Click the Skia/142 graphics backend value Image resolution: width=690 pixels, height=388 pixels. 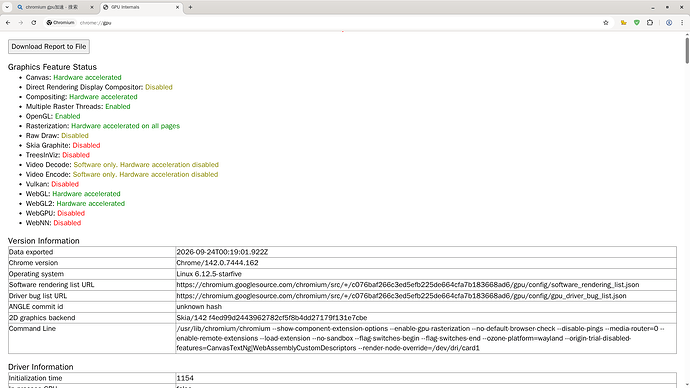click(x=272, y=318)
